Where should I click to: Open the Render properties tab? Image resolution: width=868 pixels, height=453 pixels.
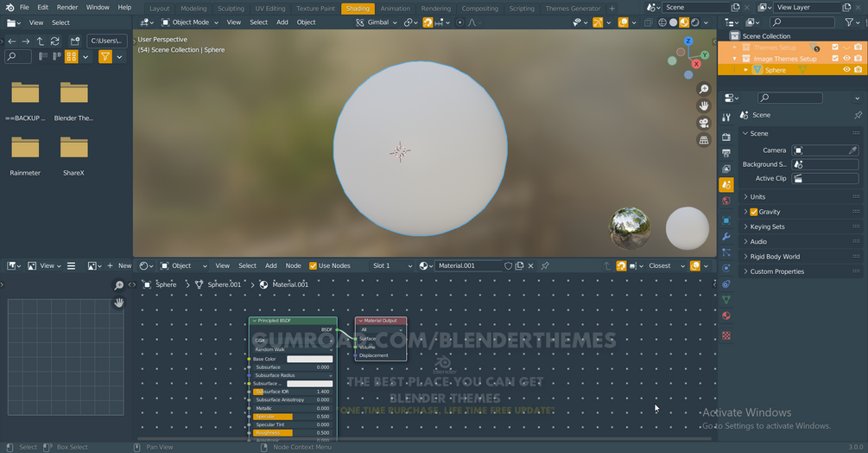coord(726,137)
